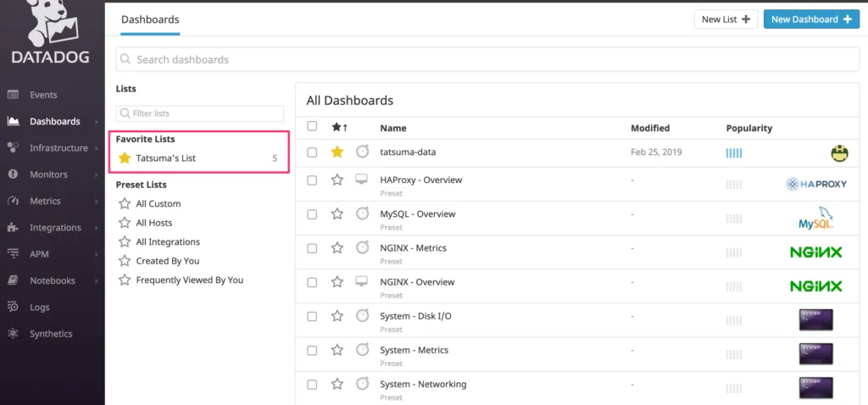Screen dimensions: 868x405
Task: Star the HAProxy - Overview dashboard
Action: (x=337, y=180)
